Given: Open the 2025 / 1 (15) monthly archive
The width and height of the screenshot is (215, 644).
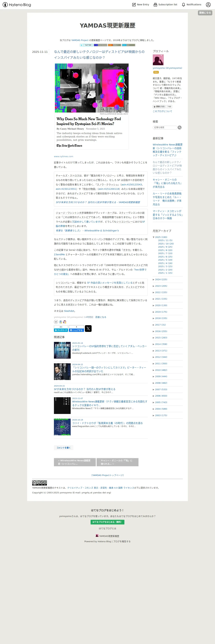Looking at the screenshot, I should point(165,273).
